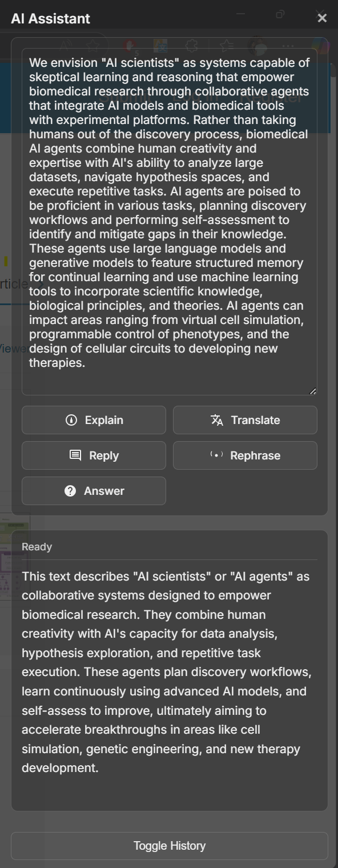The image size is (338, 868).
Task: Click the star bookmark icon in the toolbar
Action: pos(92,46)
